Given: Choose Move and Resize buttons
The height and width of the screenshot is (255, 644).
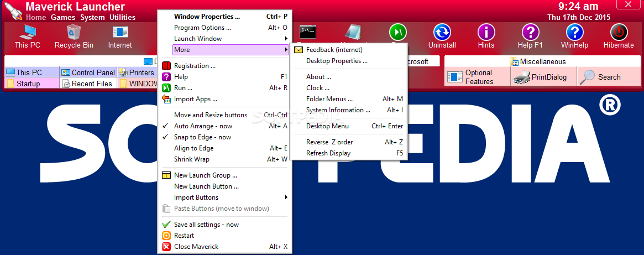Looking at the screenshot, I should click(224, 115).
